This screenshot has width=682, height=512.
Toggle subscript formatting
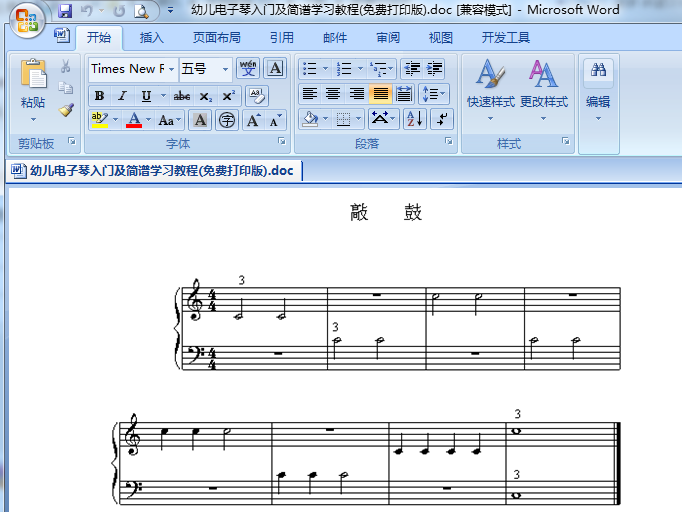(x=205, y=96)
